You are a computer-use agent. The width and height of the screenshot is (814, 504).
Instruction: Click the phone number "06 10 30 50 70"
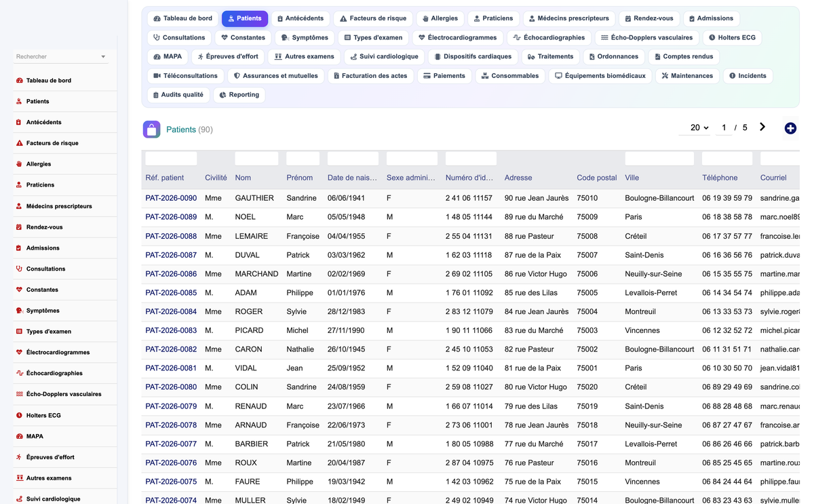click(727, 368)
